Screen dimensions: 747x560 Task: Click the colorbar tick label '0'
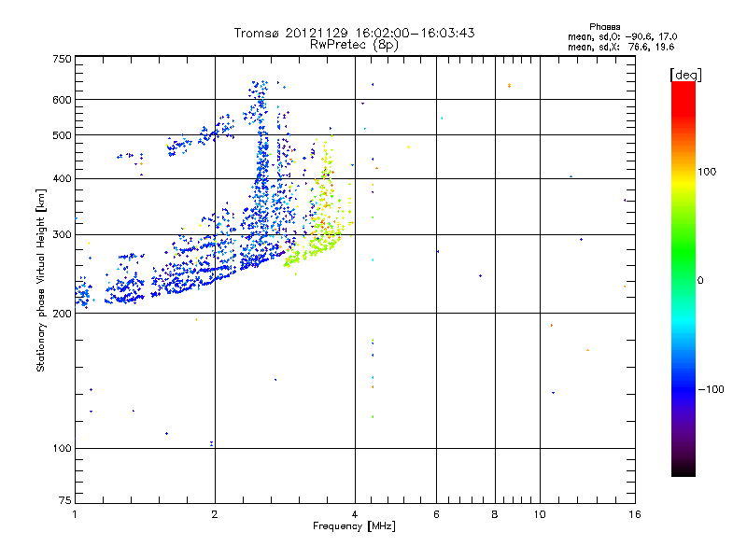point(700,281)
